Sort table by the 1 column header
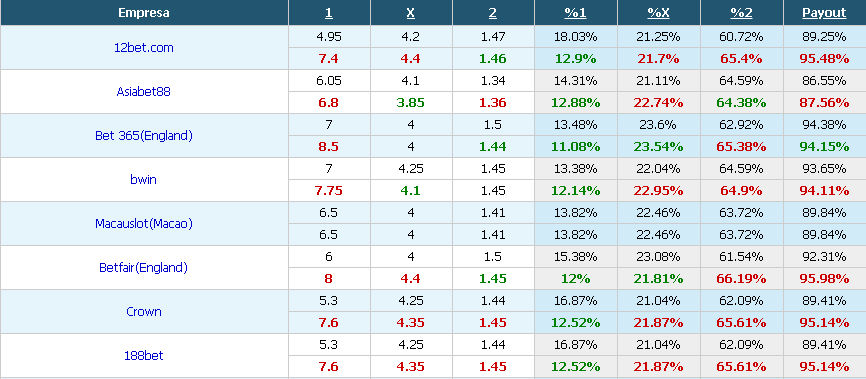Screen dimensions: 866x379 click(329, 13)
